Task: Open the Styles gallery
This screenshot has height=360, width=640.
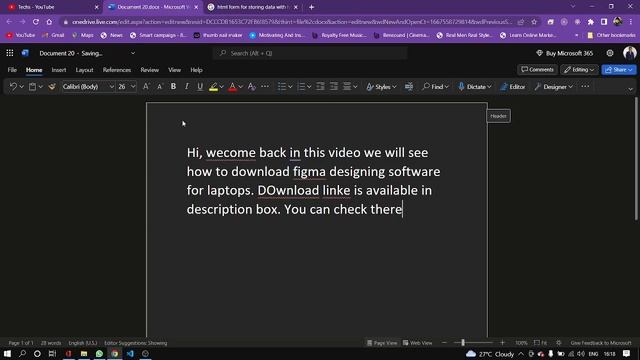Action: click(x=381, y=87)
